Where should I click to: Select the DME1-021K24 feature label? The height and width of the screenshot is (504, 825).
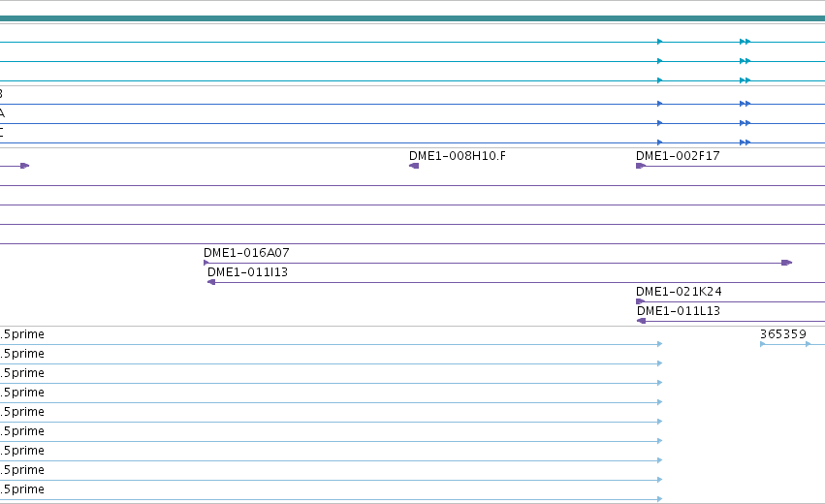(x=679, y=292)
